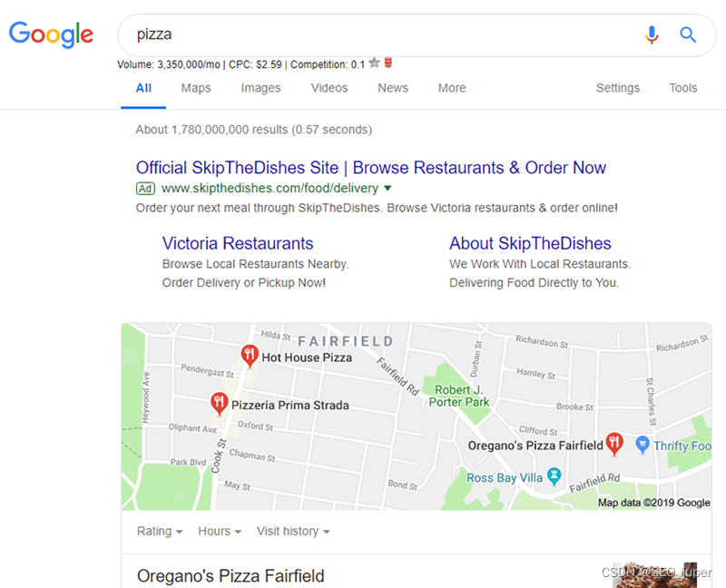Select Oregano's Pizza Fairfield map pin
726x588 pixels.
[614, 444]
